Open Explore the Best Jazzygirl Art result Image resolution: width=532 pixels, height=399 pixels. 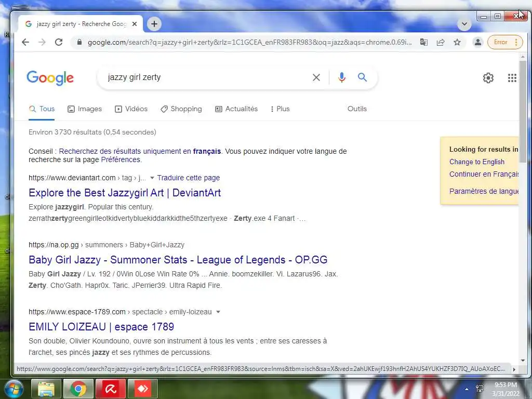(125, 193)
